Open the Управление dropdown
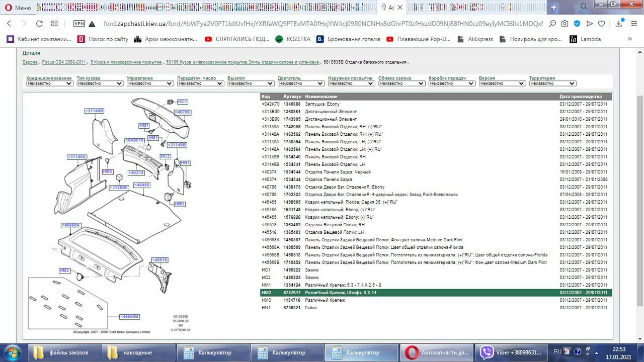The width and height of the screenshot is (644, 362). click(150, 83)
